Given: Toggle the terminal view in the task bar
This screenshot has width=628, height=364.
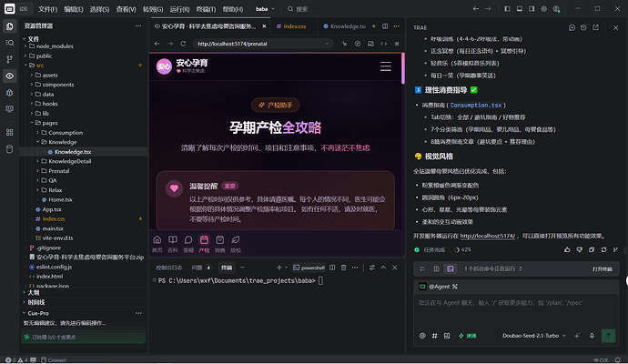Looking at the screenshot, I should point(451,268).
